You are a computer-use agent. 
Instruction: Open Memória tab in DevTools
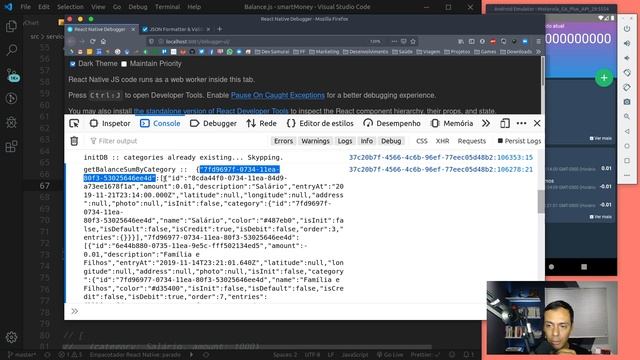452,123
